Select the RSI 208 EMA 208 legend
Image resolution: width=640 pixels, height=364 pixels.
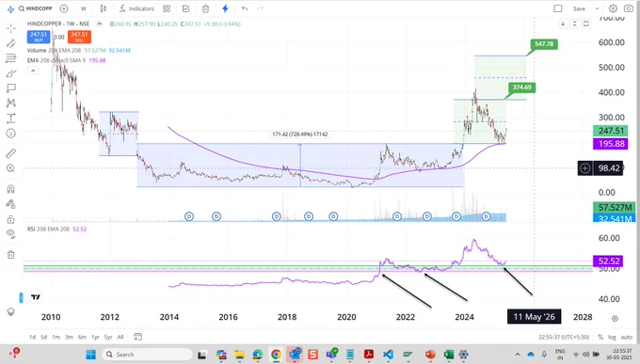click(x=56, y=229)
